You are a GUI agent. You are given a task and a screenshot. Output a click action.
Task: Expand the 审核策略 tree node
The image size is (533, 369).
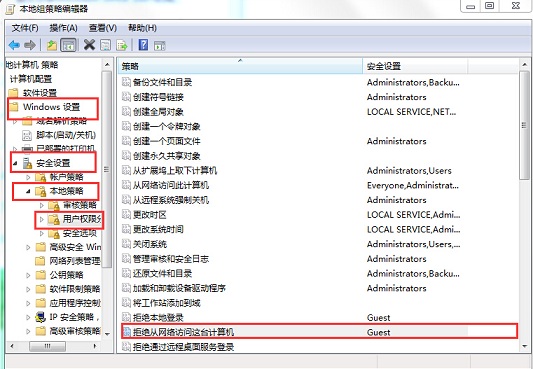tap(41, 205)
